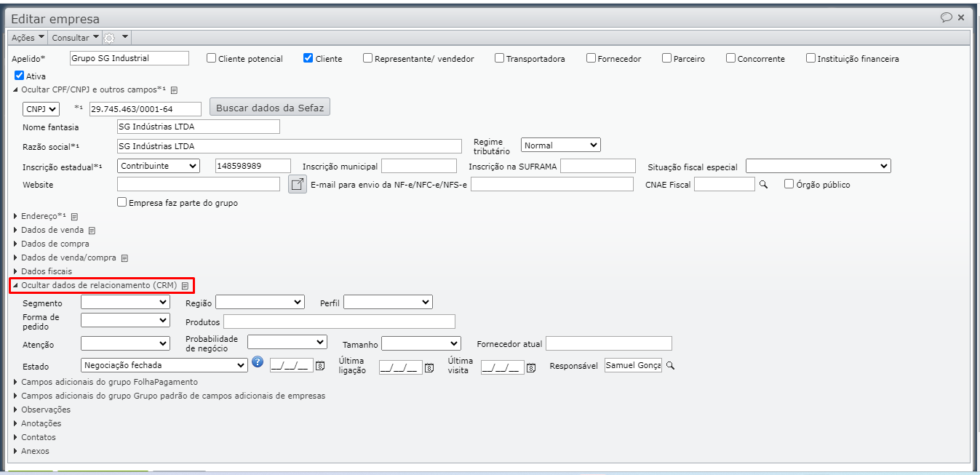
Task: Open the Situação fiscal especial dropdown
Action: 818,166
